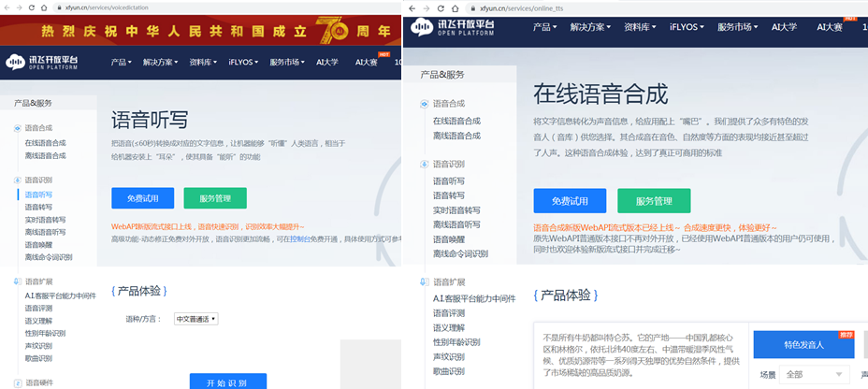Click the left browser address bar

(x=222, y=7)
